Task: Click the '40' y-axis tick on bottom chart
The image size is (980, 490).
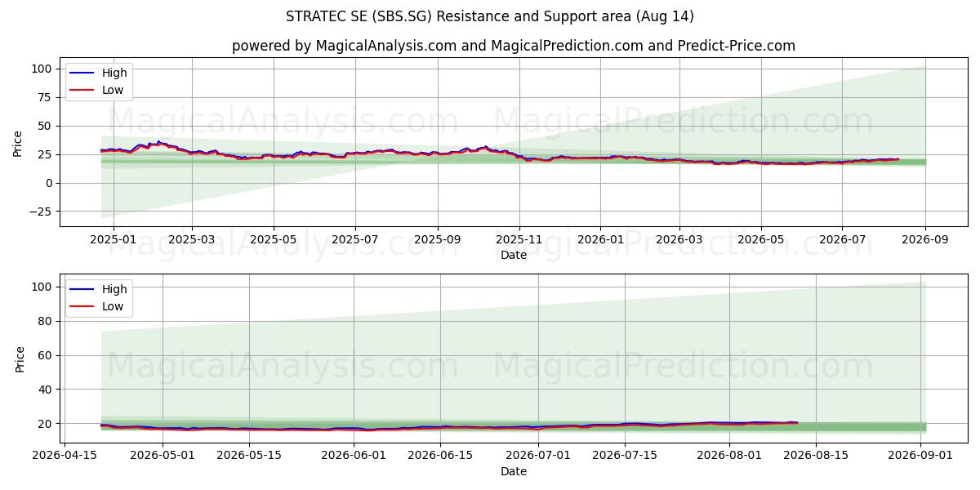Action: coord(47,390)
